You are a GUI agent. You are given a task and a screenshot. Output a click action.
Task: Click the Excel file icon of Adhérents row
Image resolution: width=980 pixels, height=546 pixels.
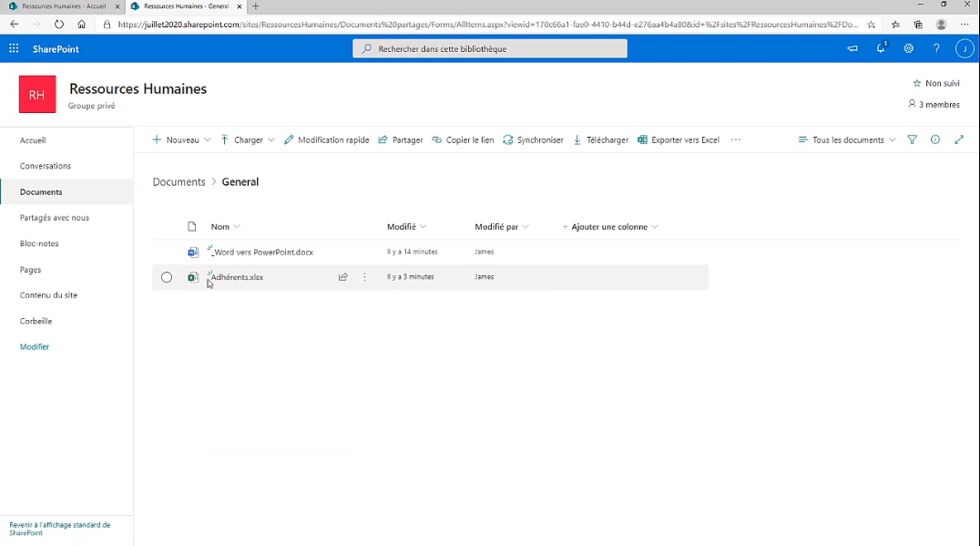pyautogui.click(x=193, y=277)
